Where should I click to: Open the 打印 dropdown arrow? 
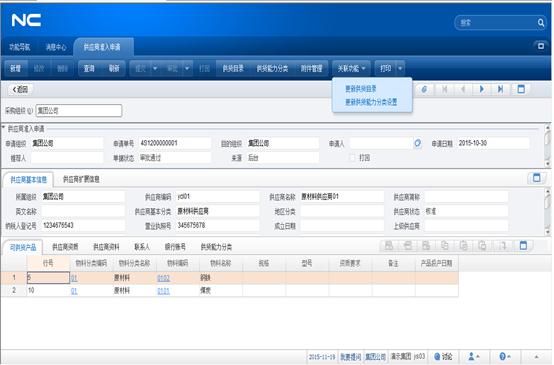pyautogui.click(x=400, y=68)
